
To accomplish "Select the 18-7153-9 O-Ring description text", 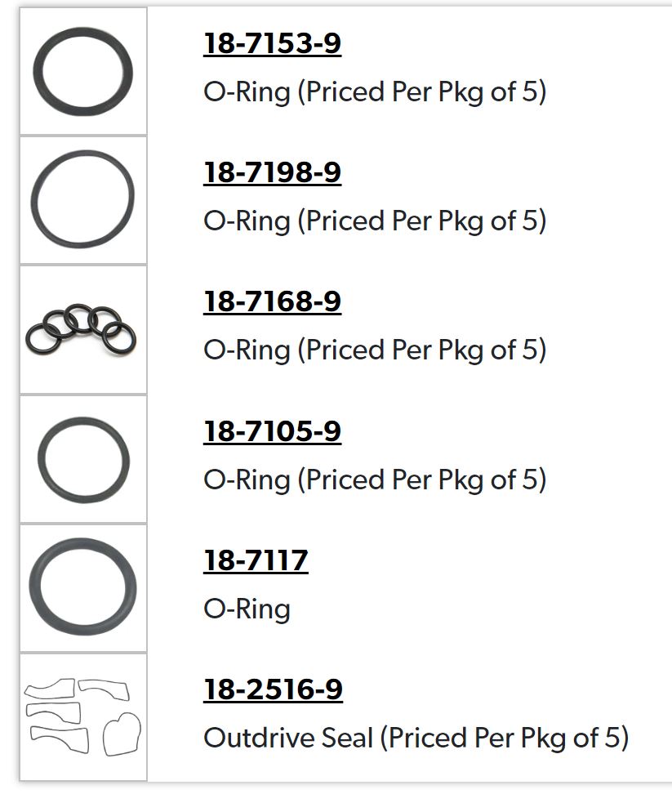I will coord(375,92).
